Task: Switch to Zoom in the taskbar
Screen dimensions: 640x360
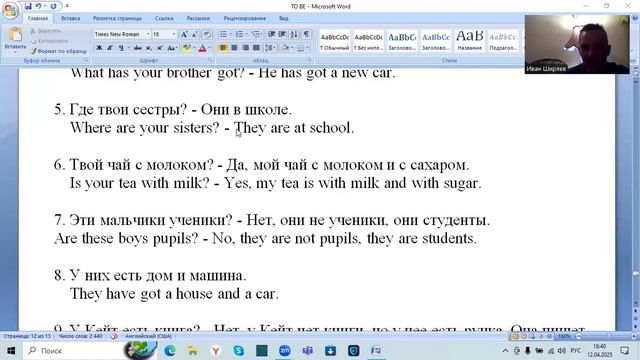Action: click(x=284, y=351)
